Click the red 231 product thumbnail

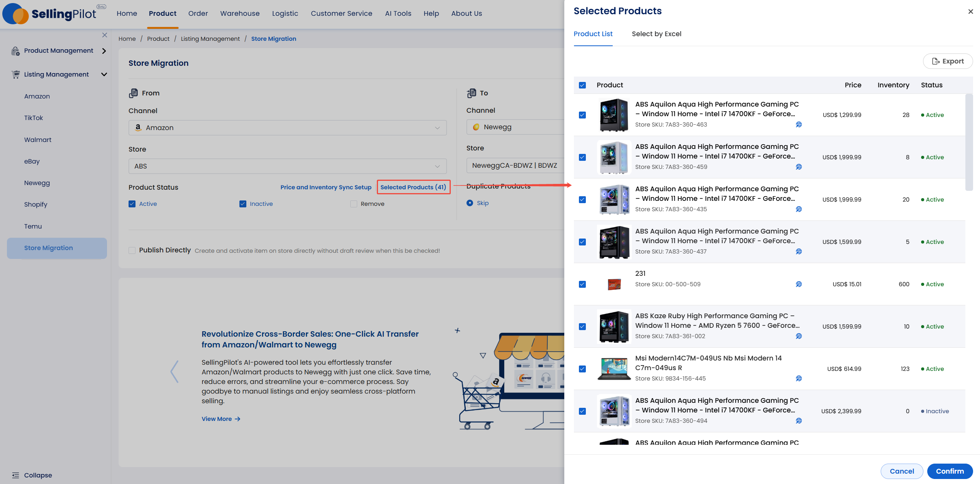pyautogui.click(x=614, y=284)
